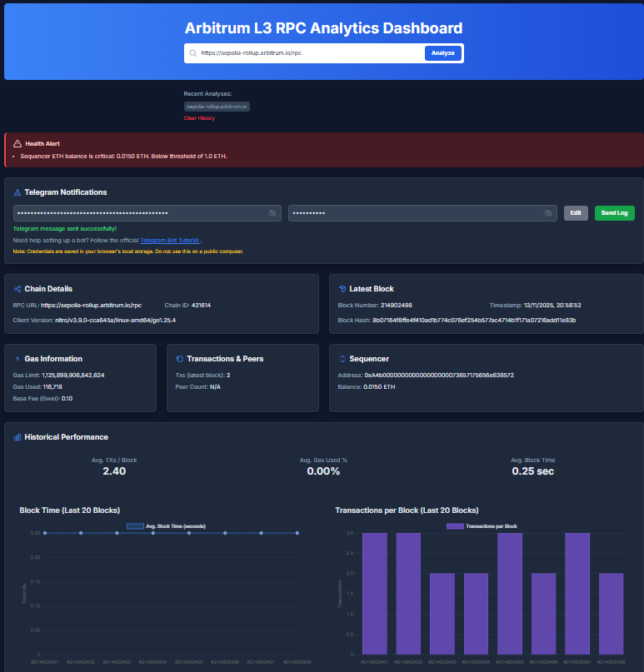Click the RPC URL value in Chain Details

pos(91,305)
